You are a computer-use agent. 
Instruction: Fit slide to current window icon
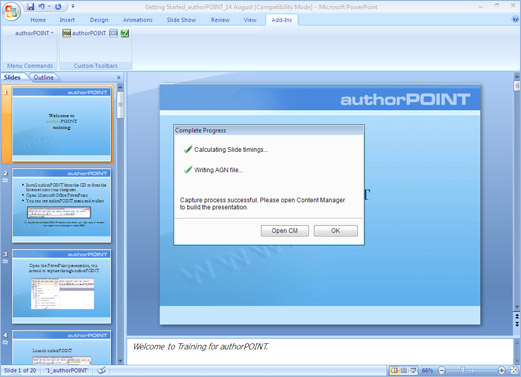(x=514, y=370)
